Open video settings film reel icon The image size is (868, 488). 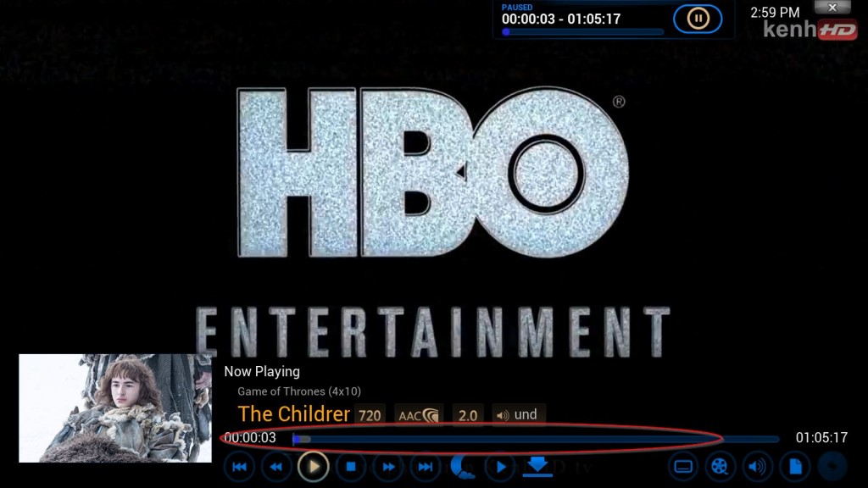pyautogui.click(x=720, y=467)
